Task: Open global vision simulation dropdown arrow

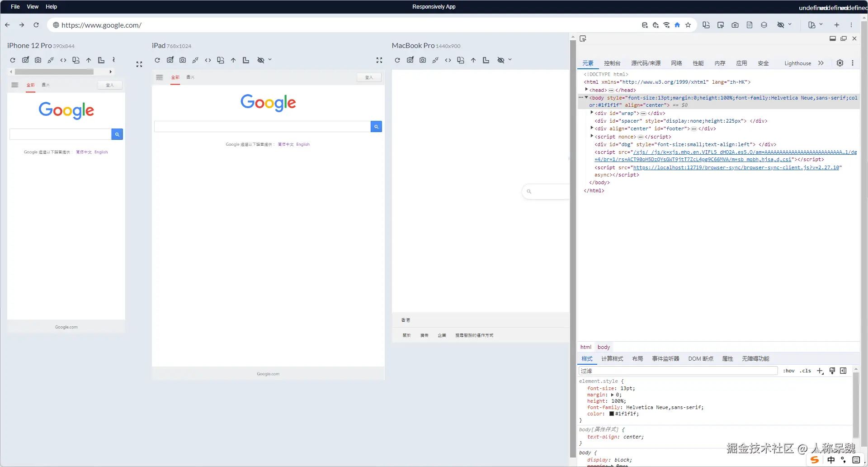Action: click(x=790, y=24)
